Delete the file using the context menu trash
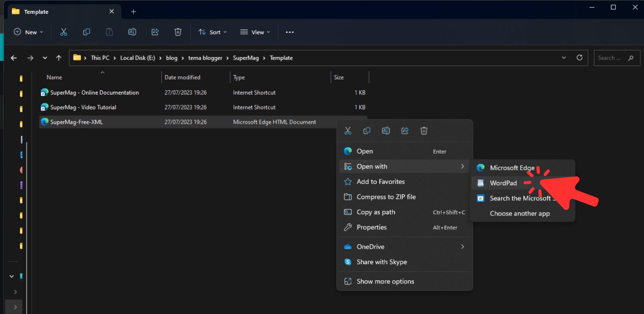644x314 pixels. click(424, 131)
